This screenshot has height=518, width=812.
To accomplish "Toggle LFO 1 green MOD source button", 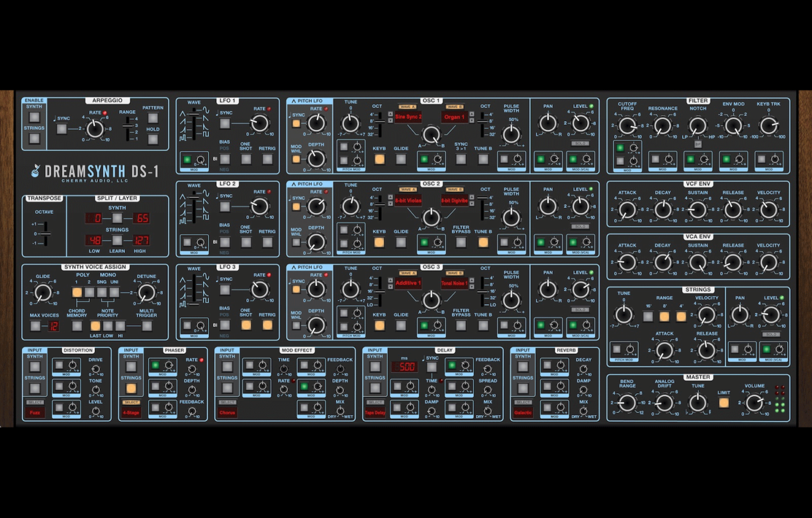I will (x=186, y=159).
